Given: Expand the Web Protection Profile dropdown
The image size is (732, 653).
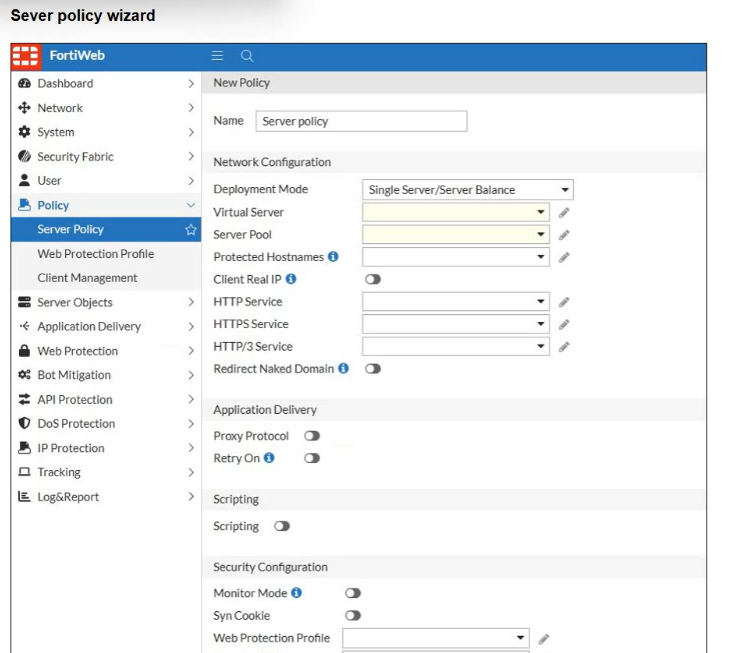Looking at the screenshot, I should 436,638.
